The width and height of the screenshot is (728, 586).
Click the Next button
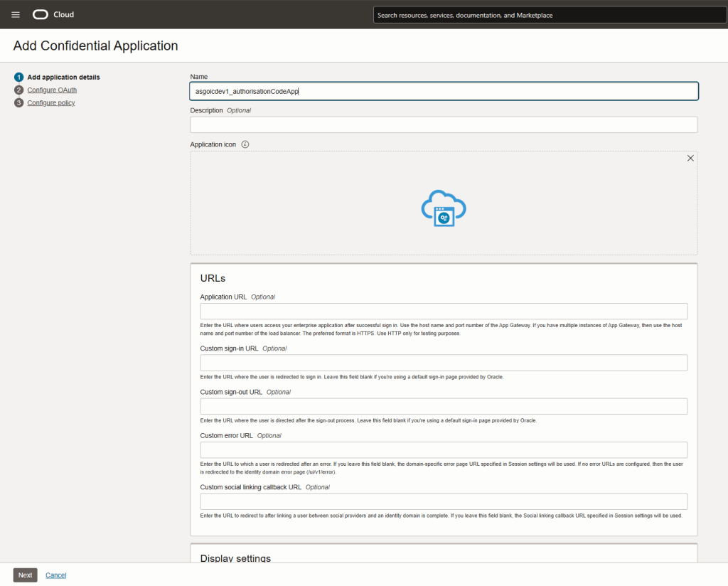pos(25,575)
